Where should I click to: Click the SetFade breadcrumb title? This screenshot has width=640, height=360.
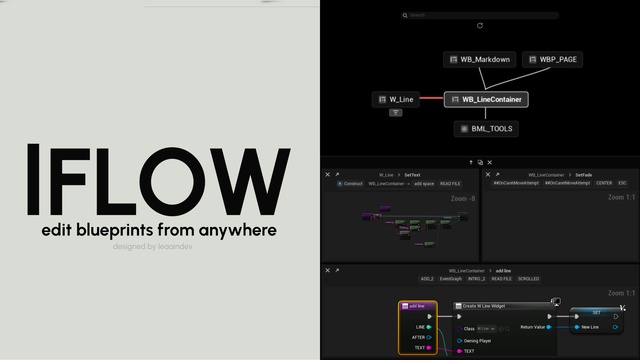584,175
